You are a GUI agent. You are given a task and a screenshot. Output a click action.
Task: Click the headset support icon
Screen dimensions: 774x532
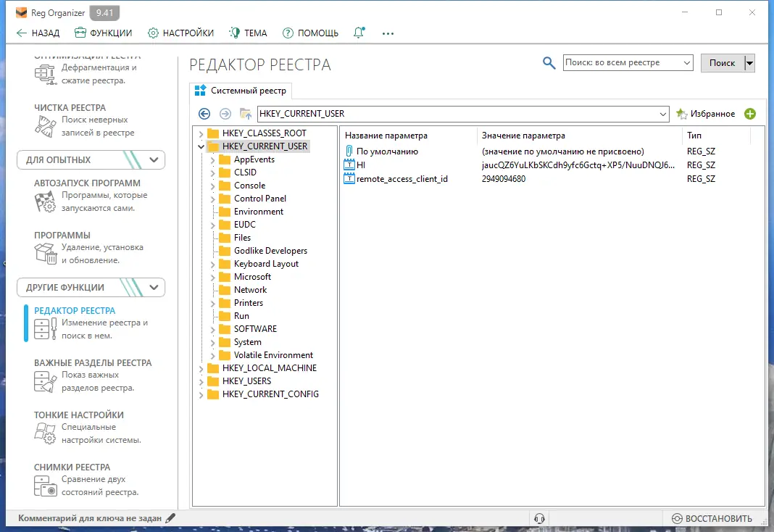539,518
